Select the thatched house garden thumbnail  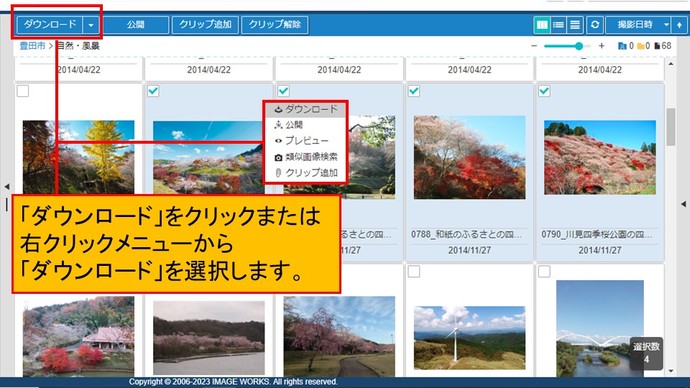click(78, 337)
